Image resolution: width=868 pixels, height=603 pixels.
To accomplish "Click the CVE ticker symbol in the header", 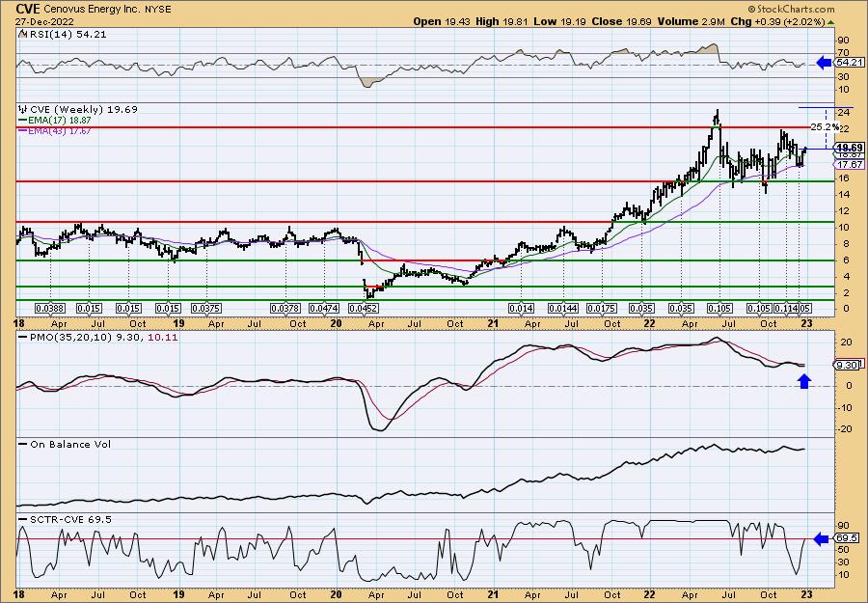I will (x=28, y=9).
